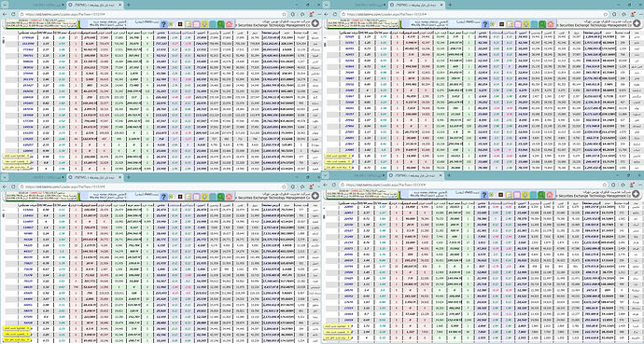Switch to the TSETMC tab in top-right window

(416, 5)
